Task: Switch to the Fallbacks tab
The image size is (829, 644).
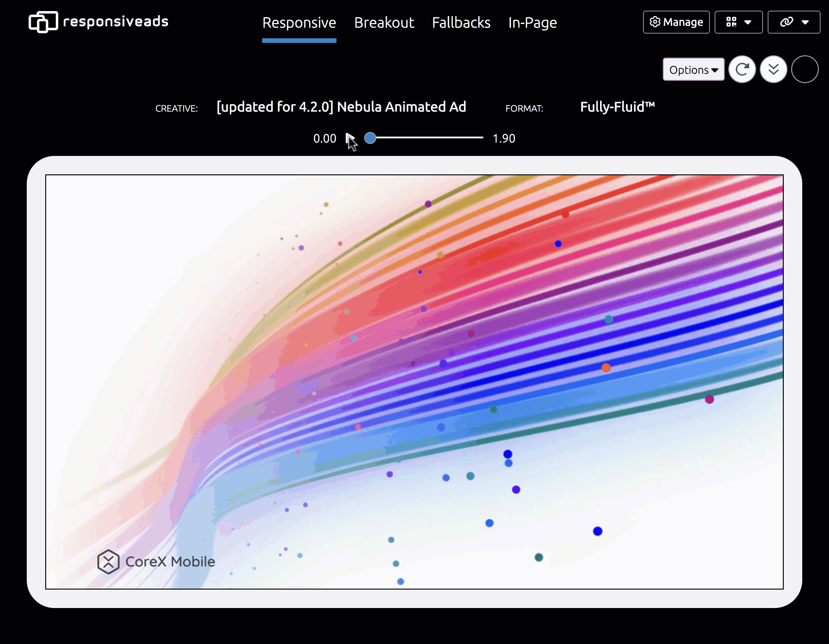Action: coord(461,23)
